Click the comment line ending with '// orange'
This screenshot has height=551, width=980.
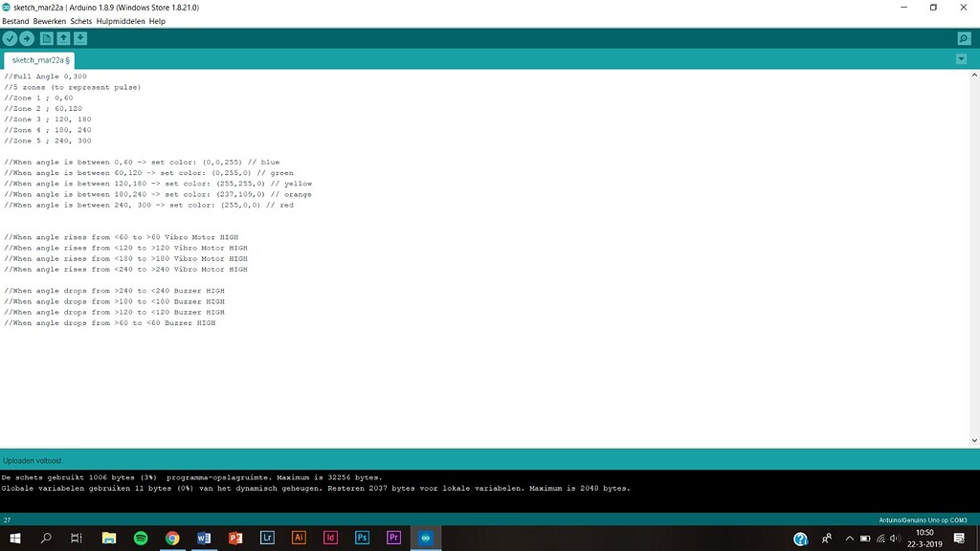click(158, 194)
